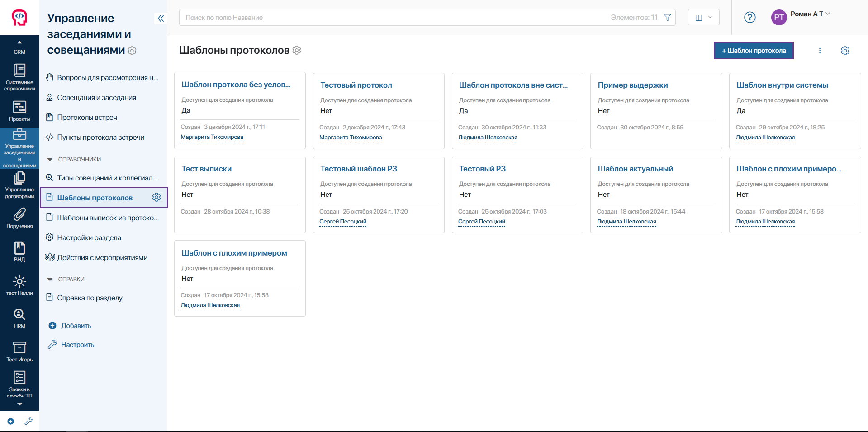
Task: Open Управление договорами module
Action: [19, 185]
